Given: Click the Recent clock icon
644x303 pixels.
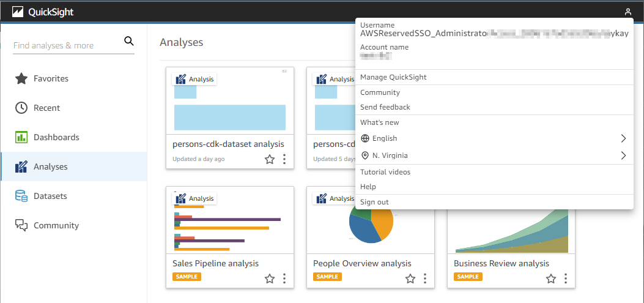Looking at the screenshot, I should click(21, 108).
